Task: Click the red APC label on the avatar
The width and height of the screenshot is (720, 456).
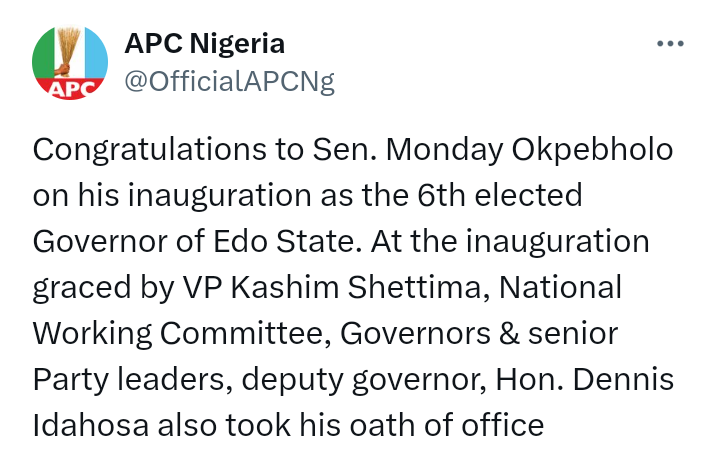Action: (71, 88)
